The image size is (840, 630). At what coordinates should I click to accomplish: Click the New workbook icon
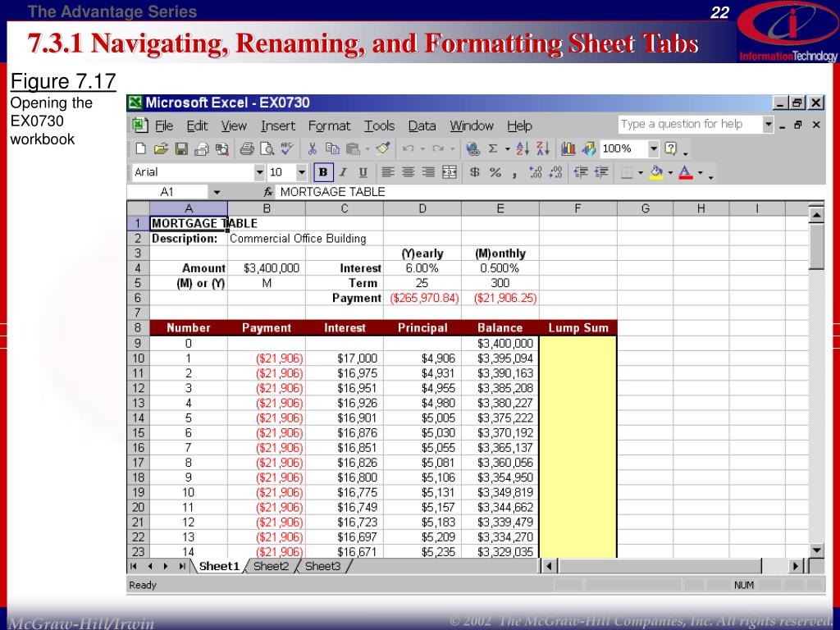(141, 149)
